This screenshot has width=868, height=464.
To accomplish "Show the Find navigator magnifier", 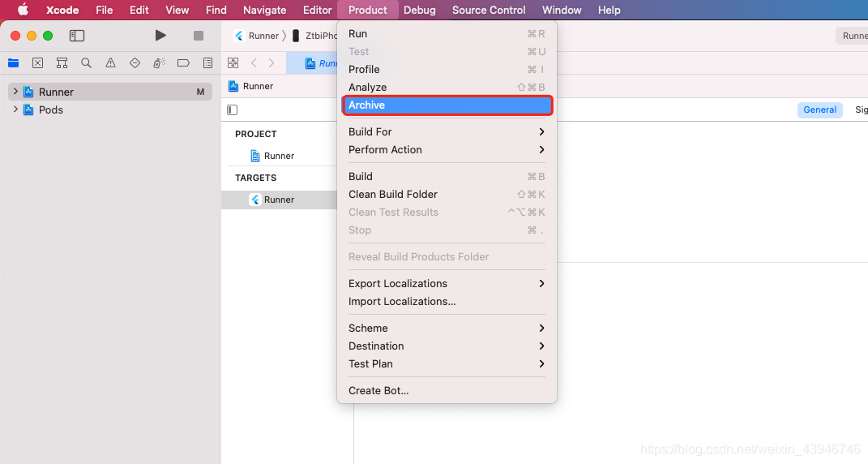I will 87,63.
